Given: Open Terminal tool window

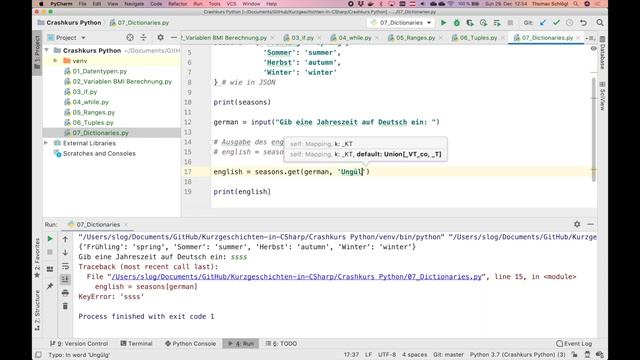Looking at the screenshot, I should pyautogui.click(x=136, y=344).
